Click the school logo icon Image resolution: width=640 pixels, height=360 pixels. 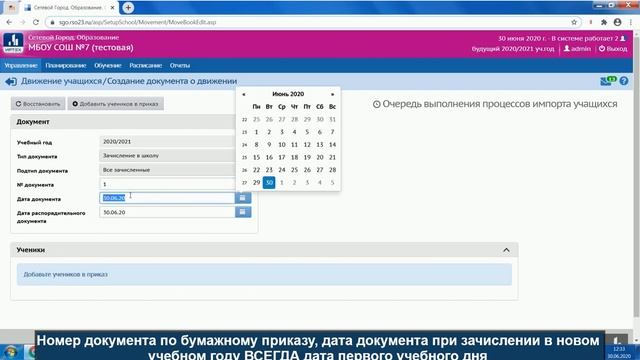click(13, 43)
